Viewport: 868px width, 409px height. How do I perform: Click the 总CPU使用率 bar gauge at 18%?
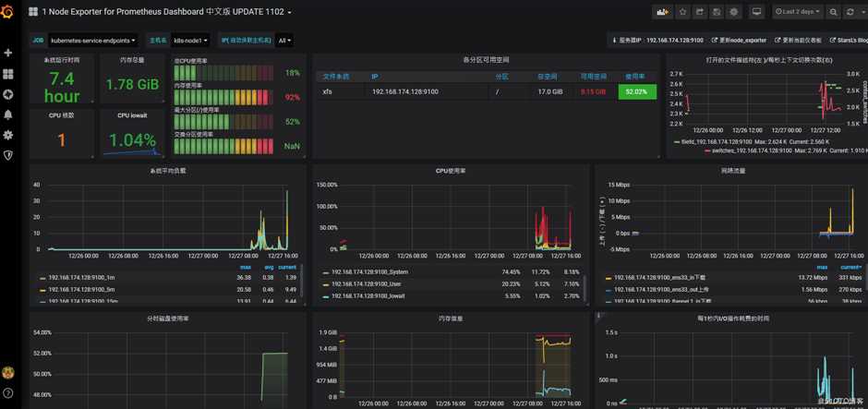click(x=223, y=73)
